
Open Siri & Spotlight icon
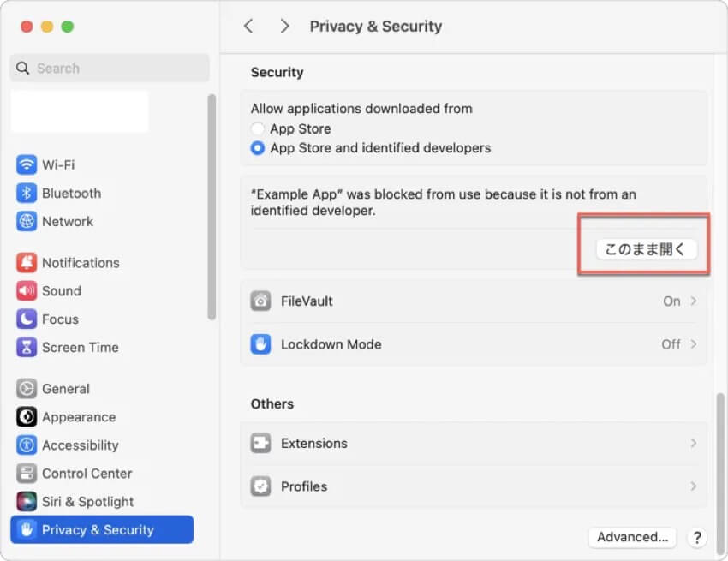(x=27, y=502)
